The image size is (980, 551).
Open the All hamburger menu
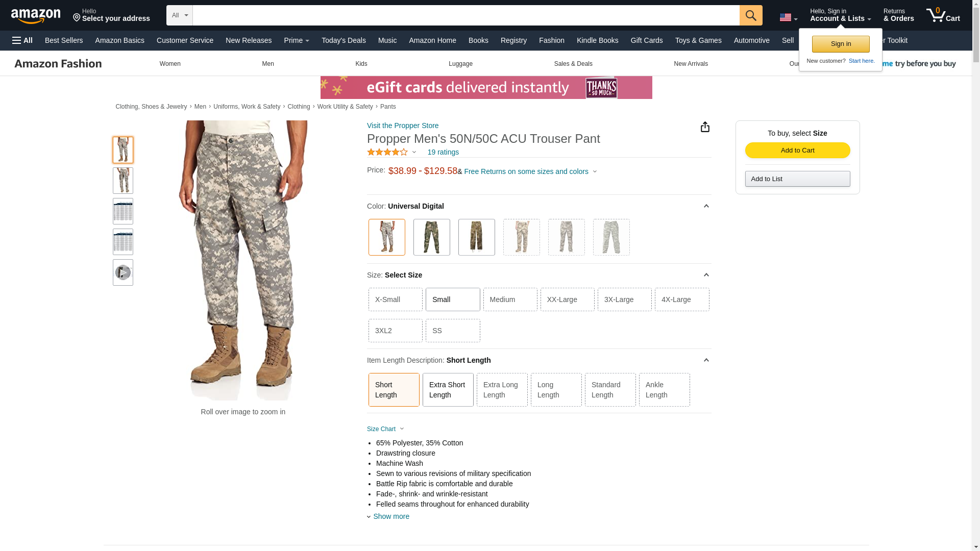tap(22, 40)
